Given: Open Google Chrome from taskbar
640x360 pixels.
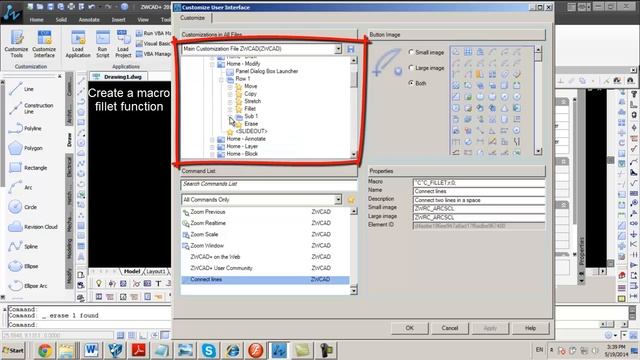Looking at the screenshot, I should tap(45, 350).
